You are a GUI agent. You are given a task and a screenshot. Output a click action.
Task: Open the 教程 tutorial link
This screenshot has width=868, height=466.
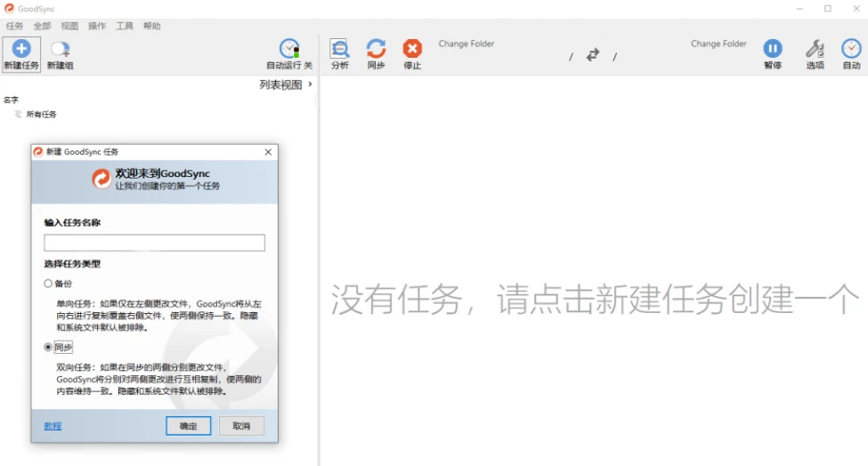click(53, 426)
